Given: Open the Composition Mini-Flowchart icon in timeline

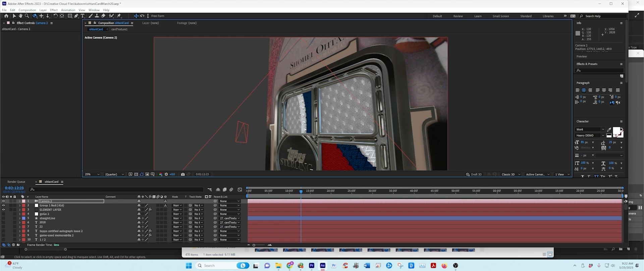Looking at the screenshot, I should (210, 189).
